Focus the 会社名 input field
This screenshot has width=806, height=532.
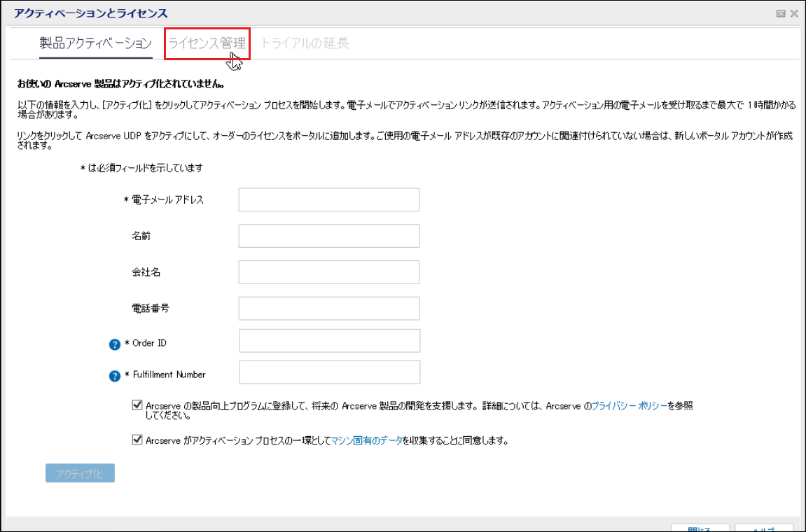point(329,272)
